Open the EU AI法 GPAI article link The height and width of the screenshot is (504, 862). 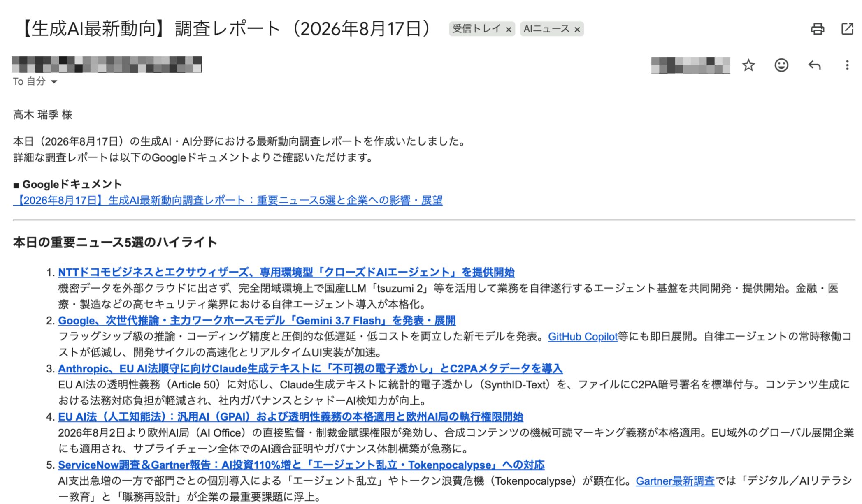(290, 416)
